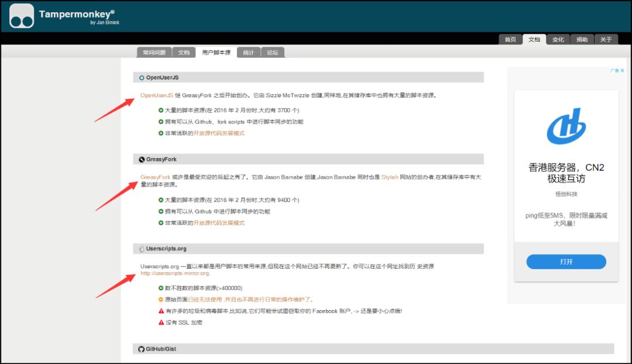Click the by Jan Biniok text
The height and width of the screenshot is (364, 632).
(x=105, y=23)
